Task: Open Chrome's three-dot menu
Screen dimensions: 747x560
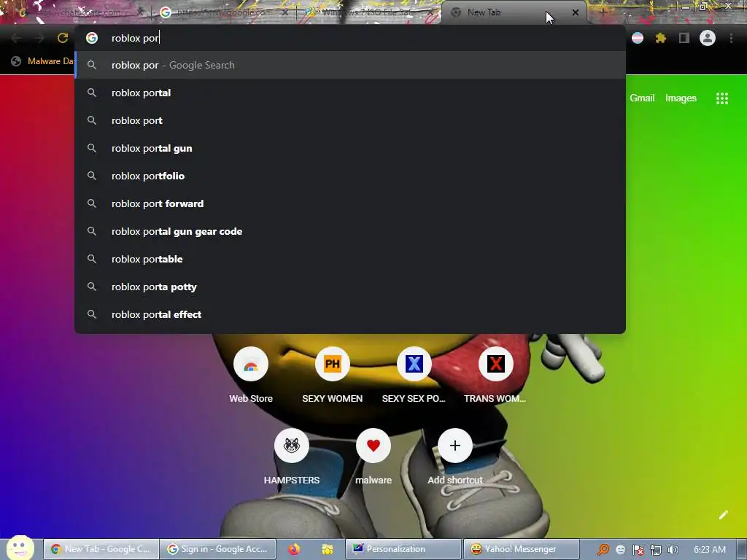Action: [x=731, y=38]
